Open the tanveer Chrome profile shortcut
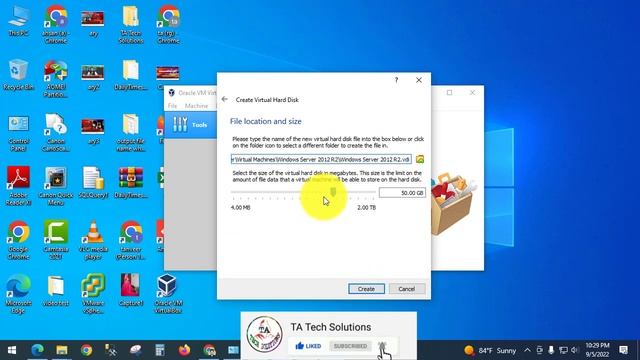 click(131, 241)
